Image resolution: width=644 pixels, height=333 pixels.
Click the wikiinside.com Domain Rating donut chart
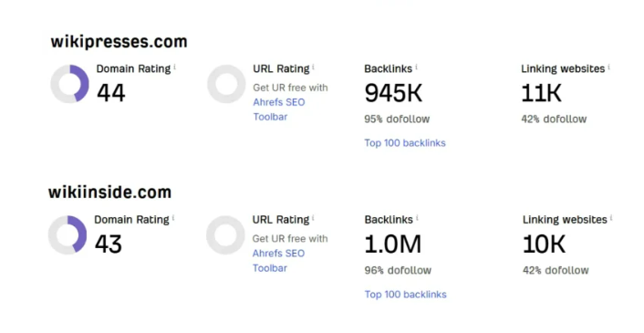click(68, 234)
